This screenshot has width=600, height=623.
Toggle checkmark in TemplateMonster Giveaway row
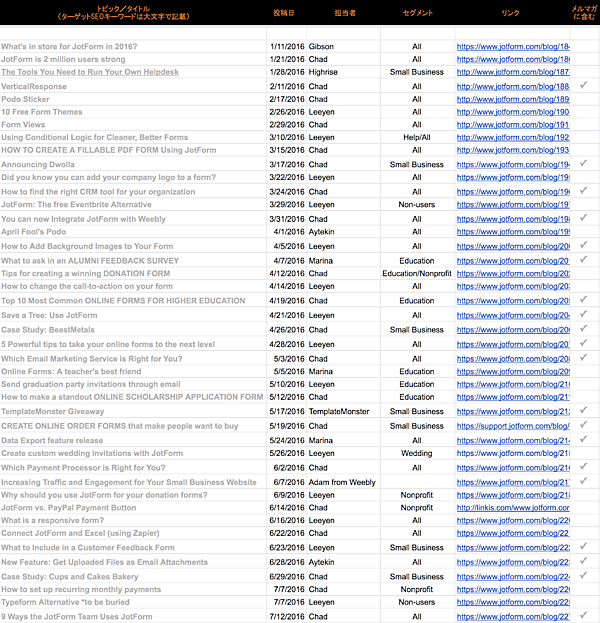[583, 410]
